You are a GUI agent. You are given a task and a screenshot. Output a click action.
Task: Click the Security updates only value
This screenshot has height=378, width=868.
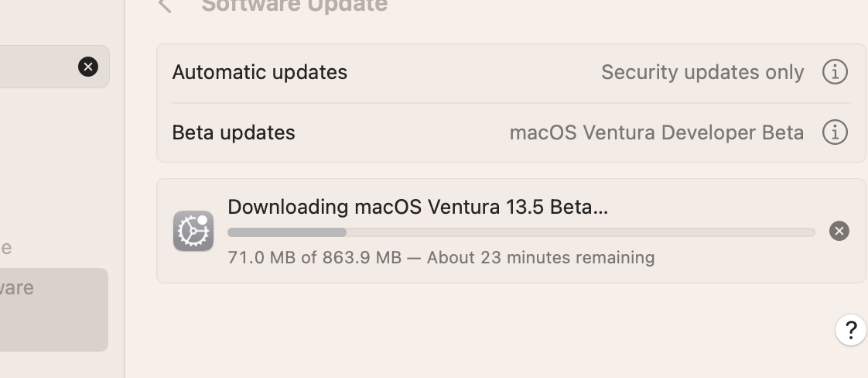(x=702, y=72)
